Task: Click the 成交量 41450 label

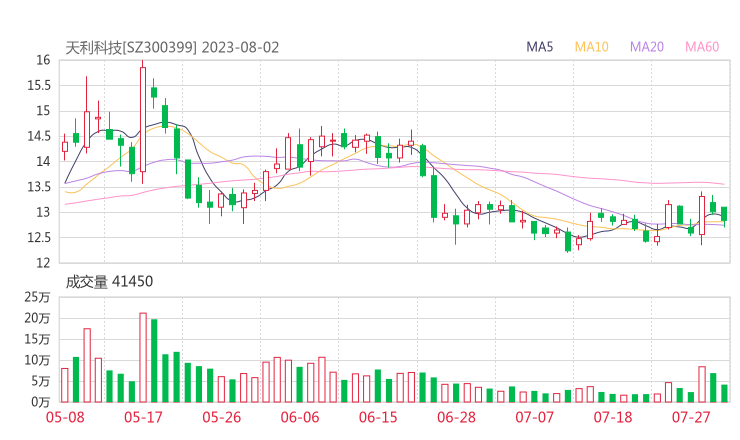Action: pos(109,282)
